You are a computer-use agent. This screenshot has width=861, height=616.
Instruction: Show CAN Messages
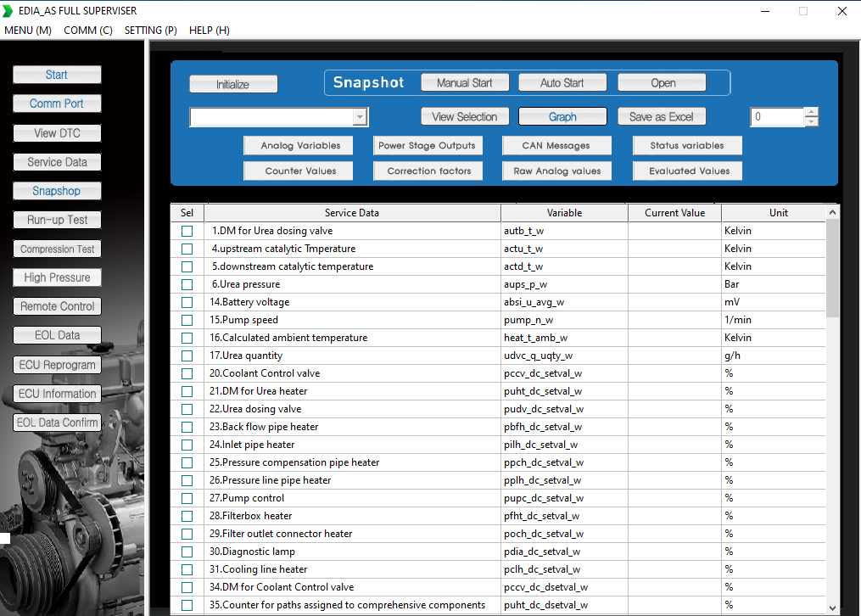pos(556,145)
